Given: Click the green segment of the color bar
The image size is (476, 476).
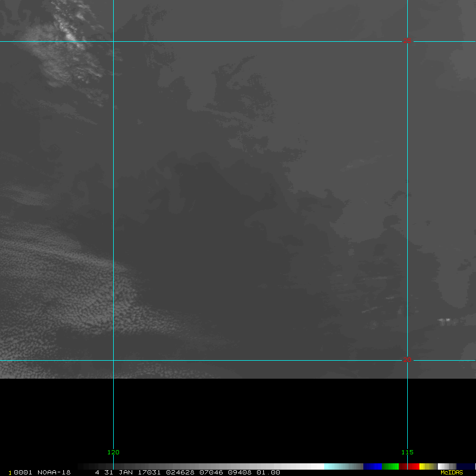Looking at the screenshot, I should (x=390, y=466).
